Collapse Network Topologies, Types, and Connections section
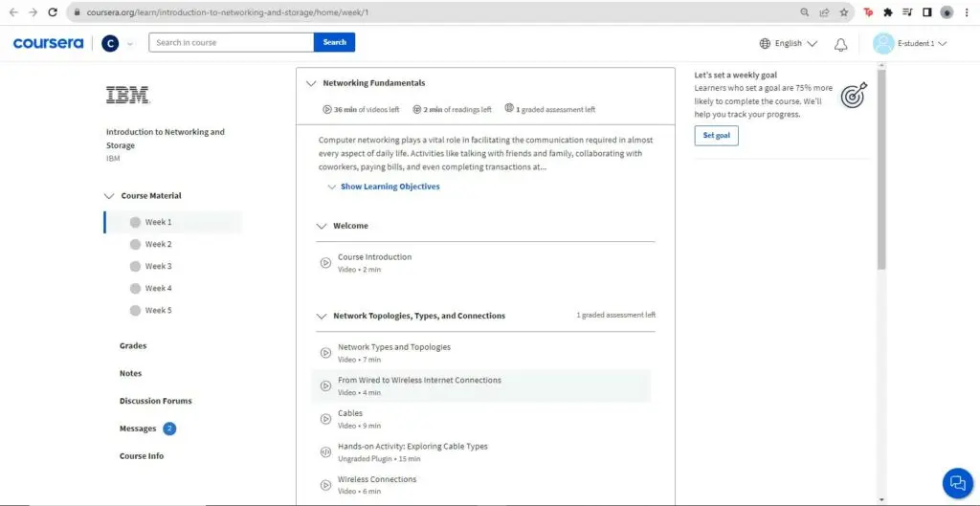 tap(322, 316)
